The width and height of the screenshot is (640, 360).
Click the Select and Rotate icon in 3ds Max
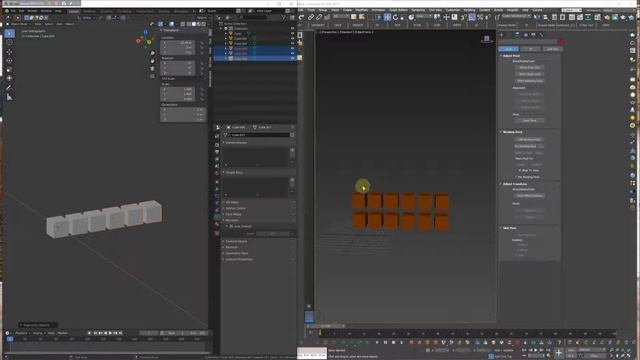tap(396, 17)
